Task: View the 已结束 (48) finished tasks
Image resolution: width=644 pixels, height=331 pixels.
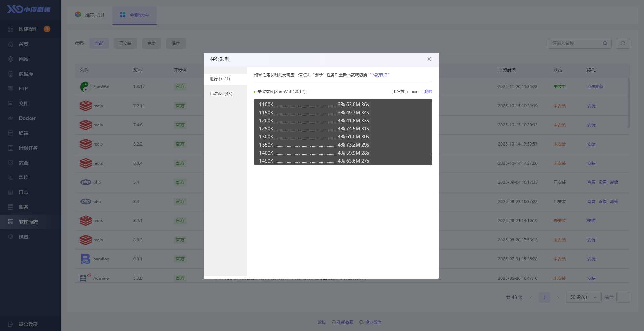Action: (221, 93)
